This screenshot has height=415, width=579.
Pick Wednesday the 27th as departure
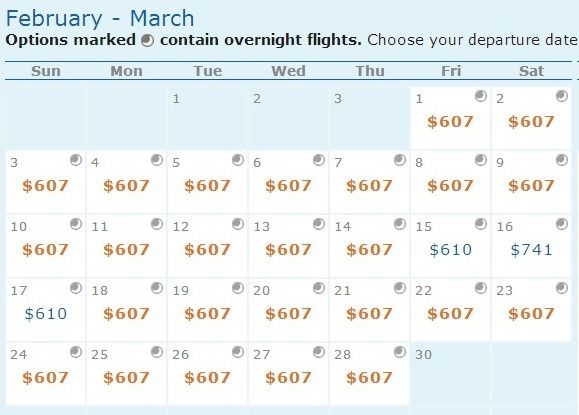coord(288,374)
